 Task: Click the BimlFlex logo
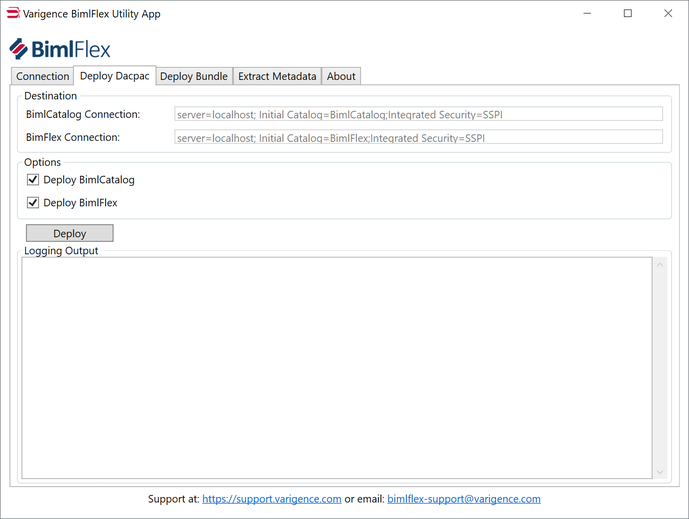pyautogui.click(x=60, y=48)
